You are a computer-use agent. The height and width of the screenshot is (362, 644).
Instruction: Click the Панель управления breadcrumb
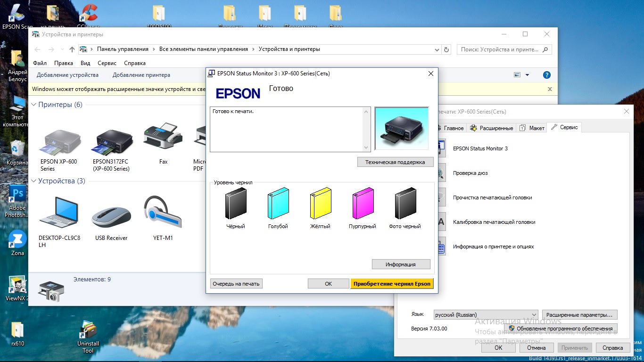(123, 49)
